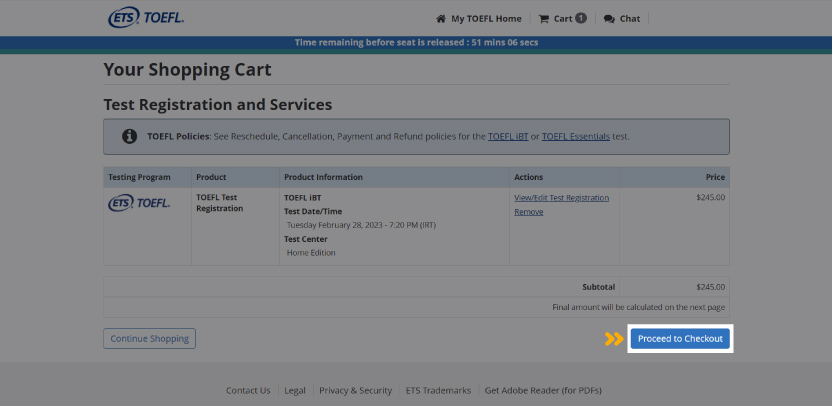Click the ETS TOEFL logo in table row

[x=139, y=203]
